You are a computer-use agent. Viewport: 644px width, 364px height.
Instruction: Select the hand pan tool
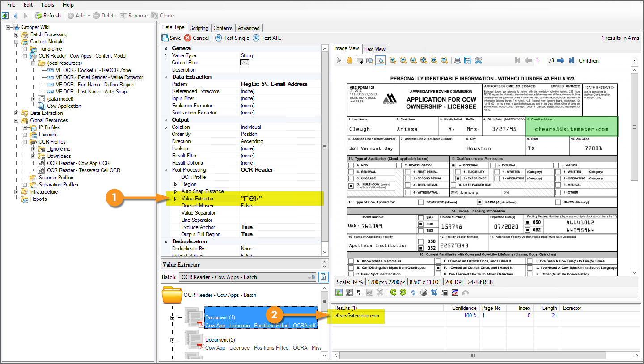click(x=349, y=60)
